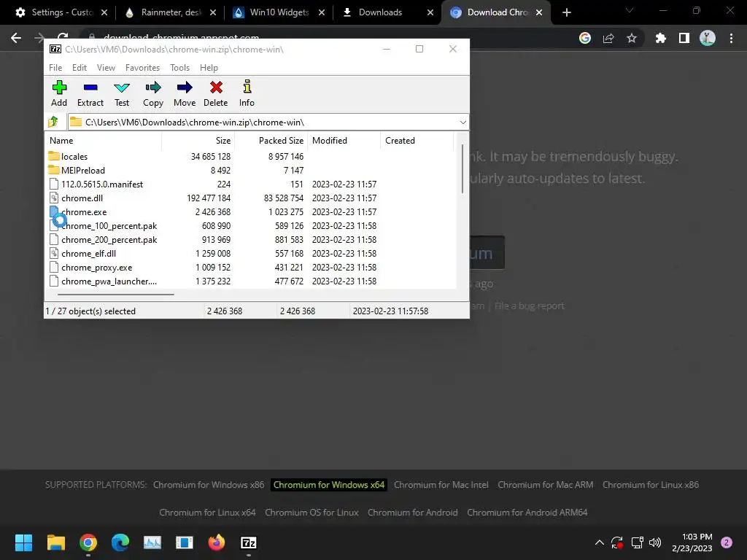Click the File a bug report link
The width and height of the screenshot is (747, 560).
pos(530,306)
